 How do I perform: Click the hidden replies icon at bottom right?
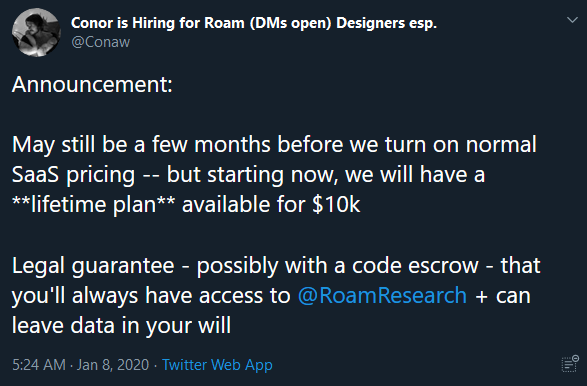pos(570,364)
